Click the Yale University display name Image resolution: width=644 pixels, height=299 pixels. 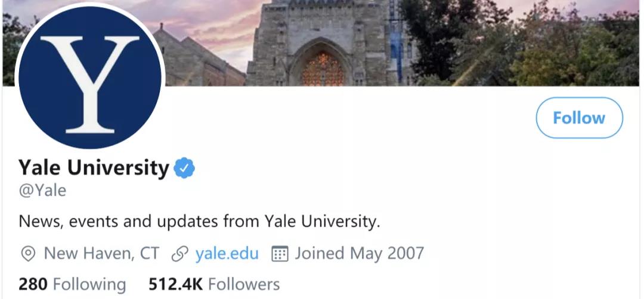(x=94, y=168)
